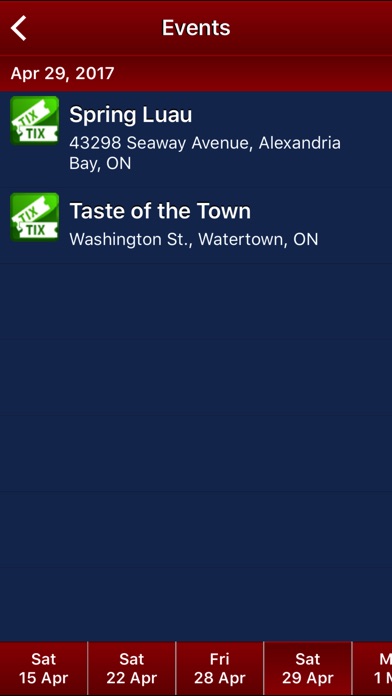Tap the TIX ticket icon for Taste of the Town
This screenshot has width=392, height=696.
pos(35,217)
